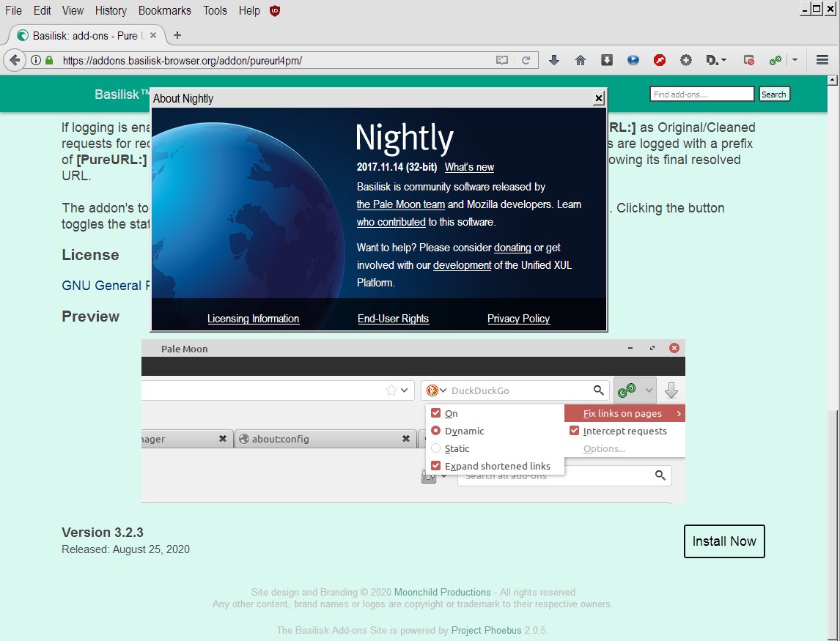Click the blue play button toolbar icon

click(633, 61)
